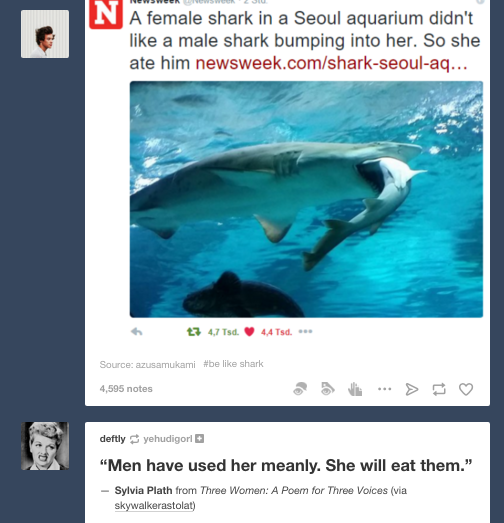
Task: Click the hand-with-files icon on post
Action: click(355, 389)
